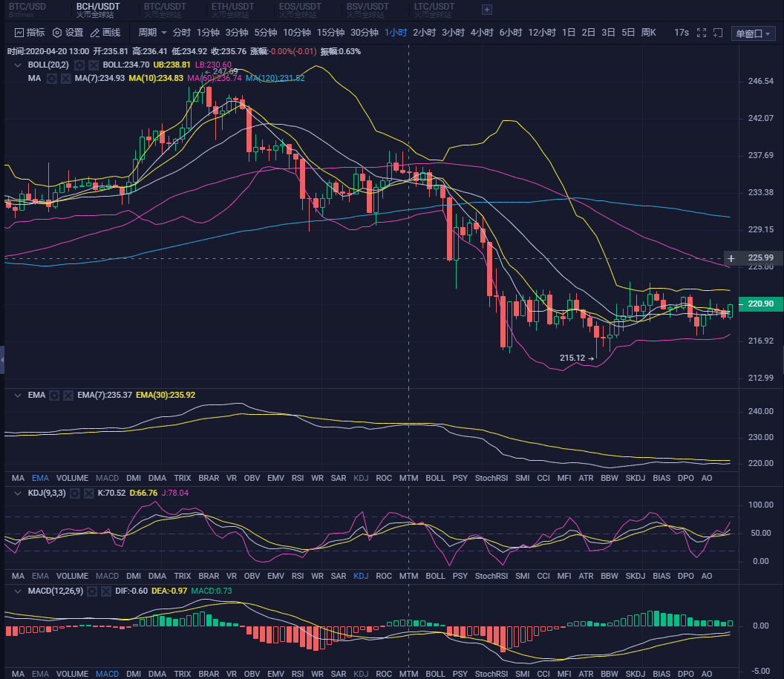Activate the 画线 drawing tool

point(105,33)
